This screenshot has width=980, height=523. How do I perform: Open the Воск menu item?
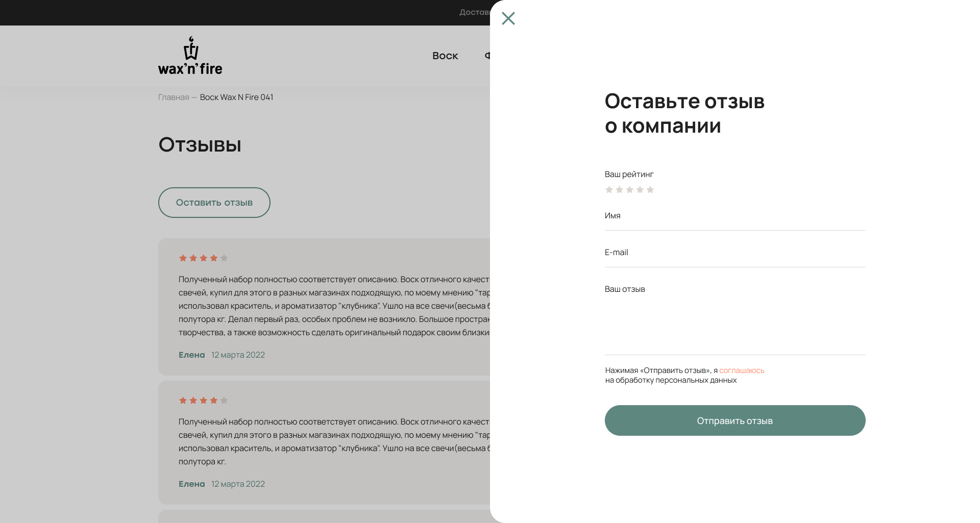(x=445, y=56)
